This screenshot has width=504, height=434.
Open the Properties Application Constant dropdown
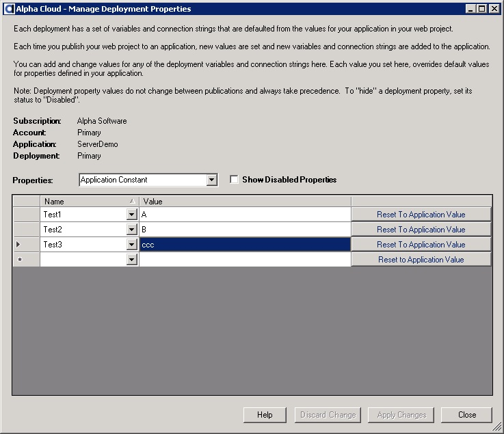pos(211,180)
